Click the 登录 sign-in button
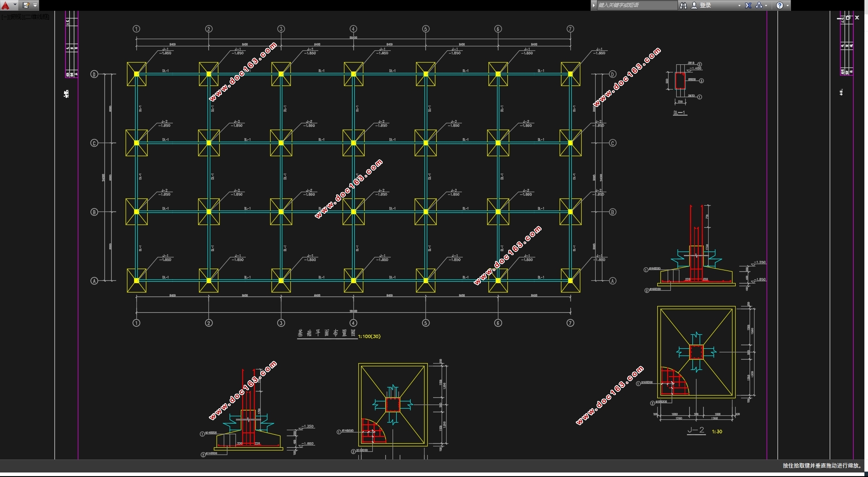 705,5
